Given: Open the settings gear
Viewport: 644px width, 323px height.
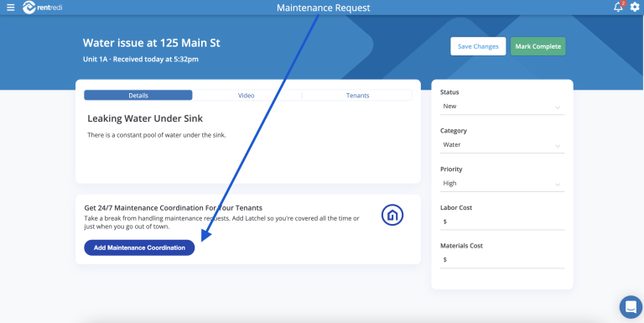Looking at the screenshot, I should click(x=635, y=7).
